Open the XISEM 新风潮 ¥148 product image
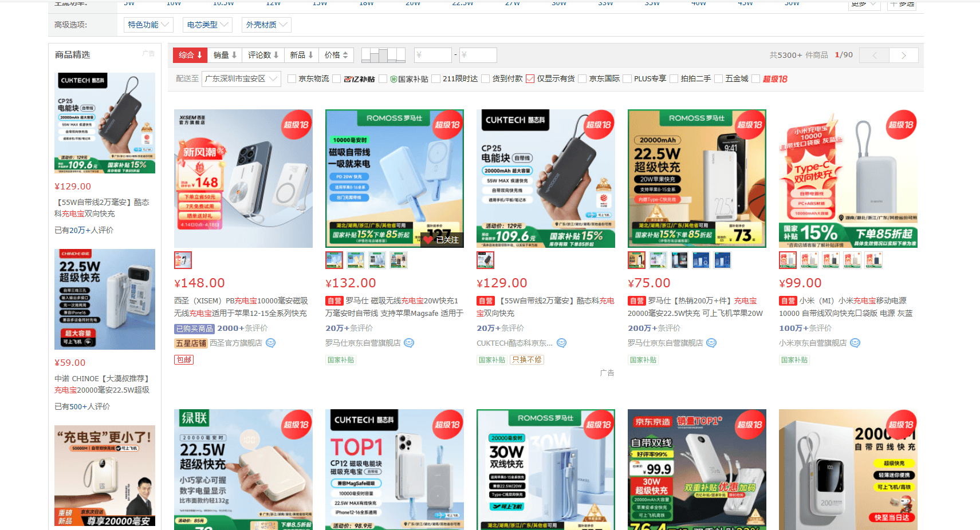The width and height of the screenshot is (980, 530). click(x=243, y=179)
